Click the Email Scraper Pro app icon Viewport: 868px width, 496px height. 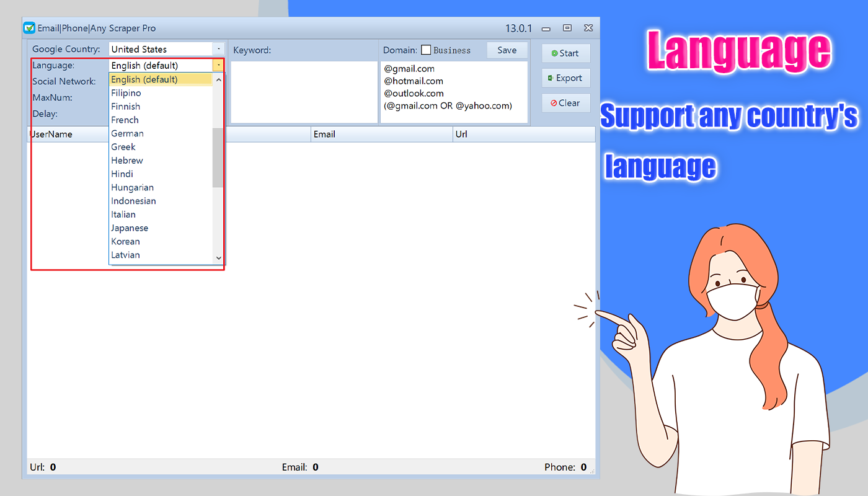(x=29, y=28)
